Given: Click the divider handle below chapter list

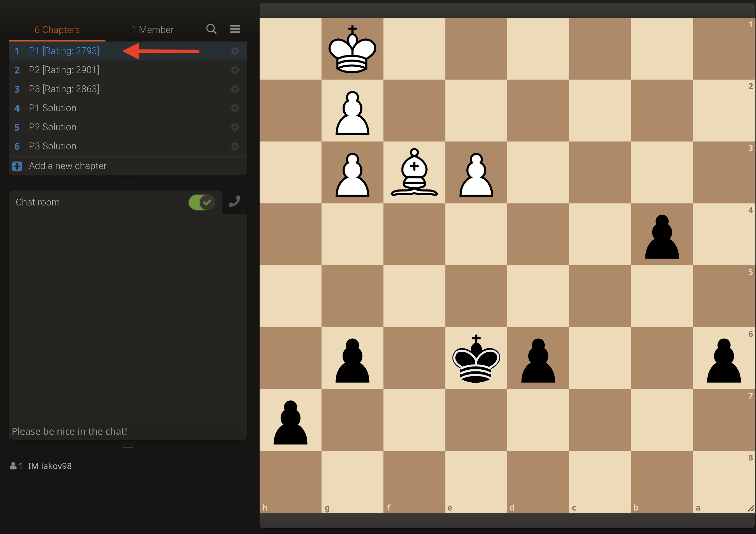Looking at the screenshot, I should (128, 183).
